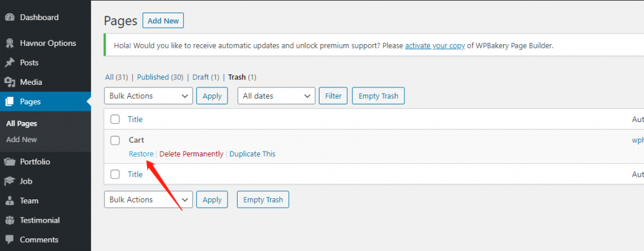Click the Posts pushpin icon

click(10, 63)
